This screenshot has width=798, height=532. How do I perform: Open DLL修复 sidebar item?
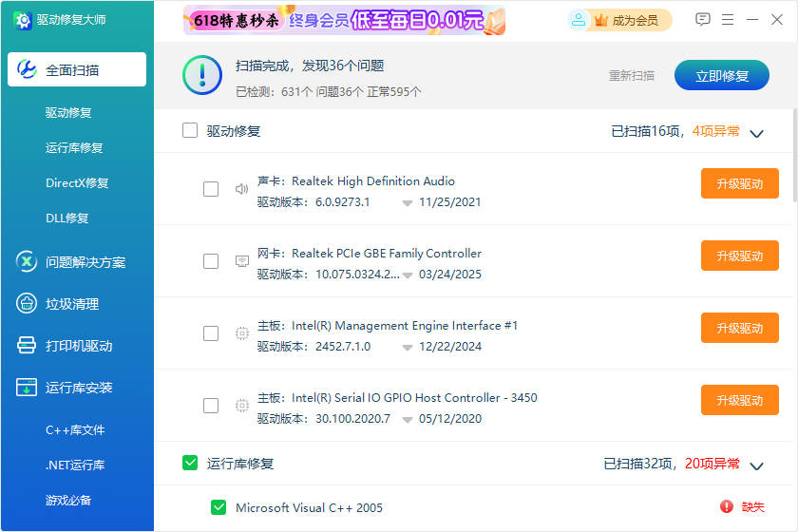tap(67, 218)
